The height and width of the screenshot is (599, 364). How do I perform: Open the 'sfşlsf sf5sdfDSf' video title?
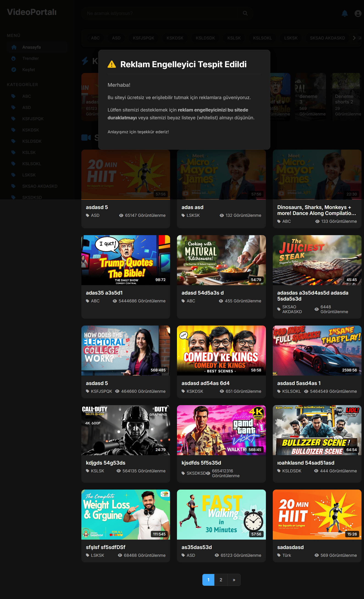106,547
